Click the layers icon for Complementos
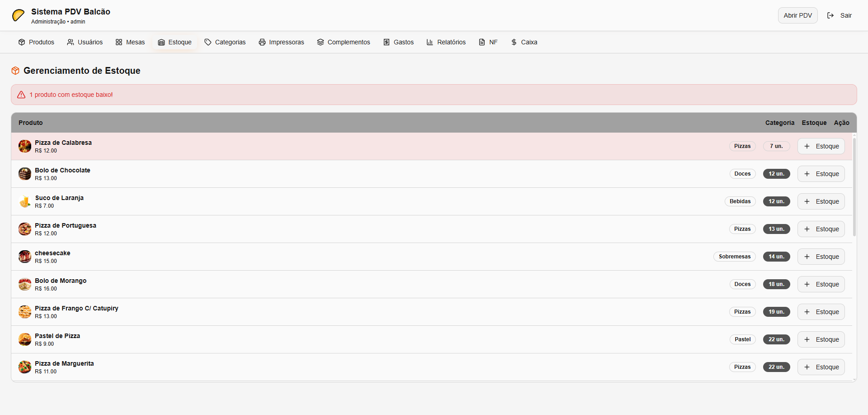Viewport: 868px width, 415px height. 321,42
